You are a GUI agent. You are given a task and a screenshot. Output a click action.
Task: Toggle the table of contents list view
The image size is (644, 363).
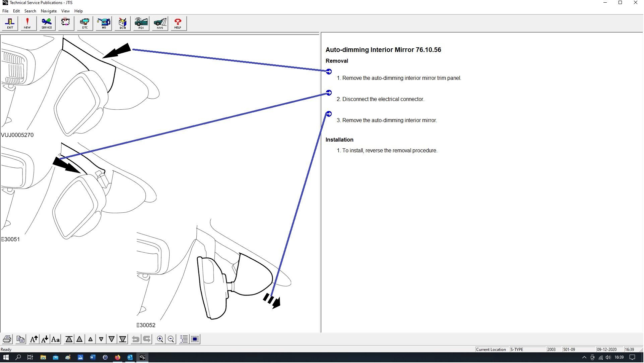184,340
